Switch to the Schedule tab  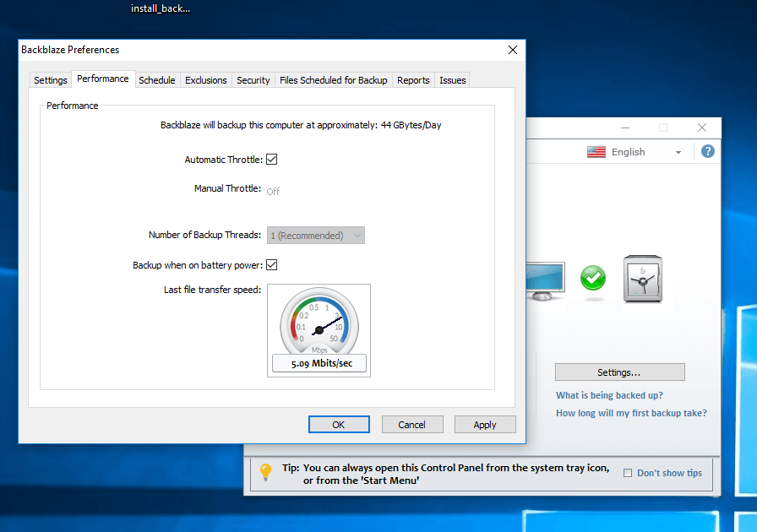tap(157, 80)
